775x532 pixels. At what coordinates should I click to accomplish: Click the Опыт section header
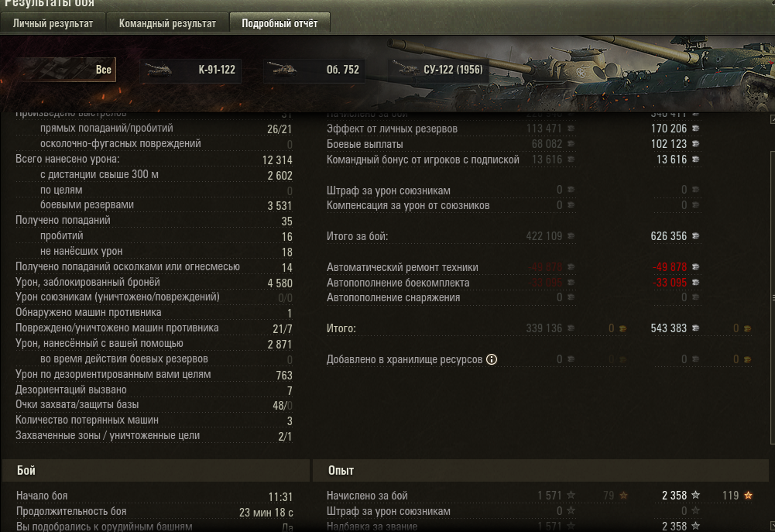pyautogui.click(x=540, y=470)
